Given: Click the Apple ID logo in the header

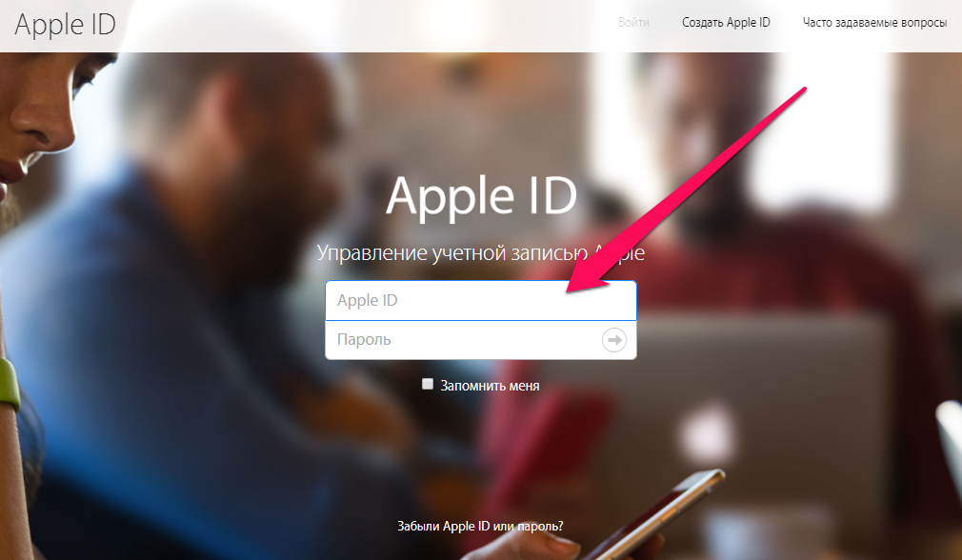Looking at the screenshot, I should [65, 25].
